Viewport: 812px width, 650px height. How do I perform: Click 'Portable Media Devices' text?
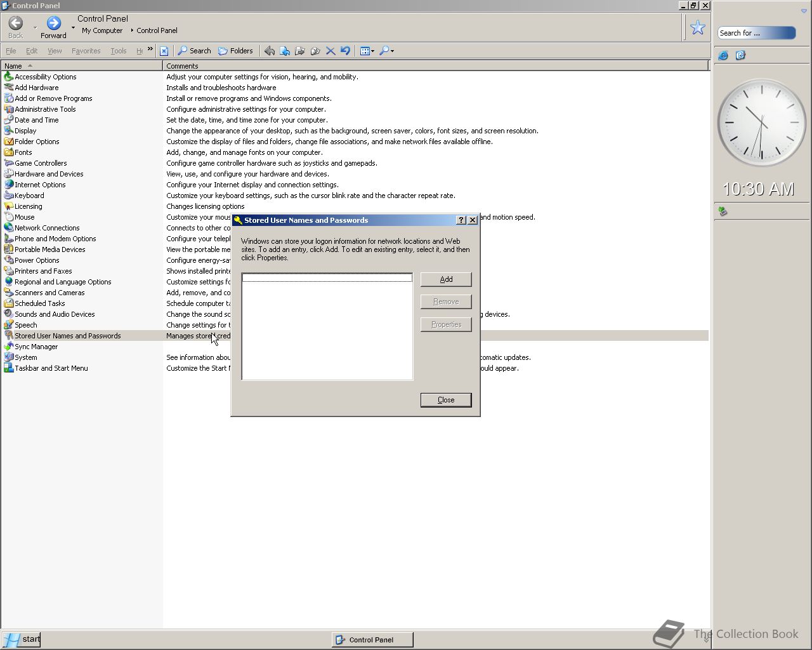tap(50, 249)
